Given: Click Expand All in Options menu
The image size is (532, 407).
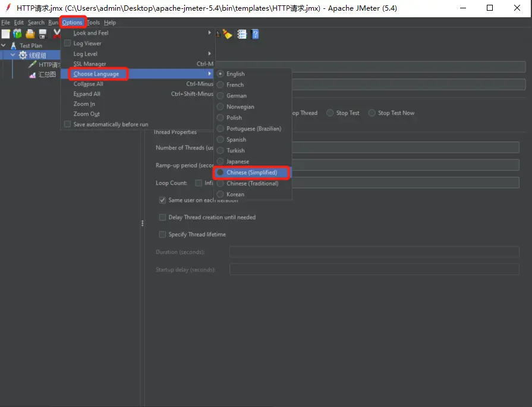Looking at the screenshot, I should (87, 94).
